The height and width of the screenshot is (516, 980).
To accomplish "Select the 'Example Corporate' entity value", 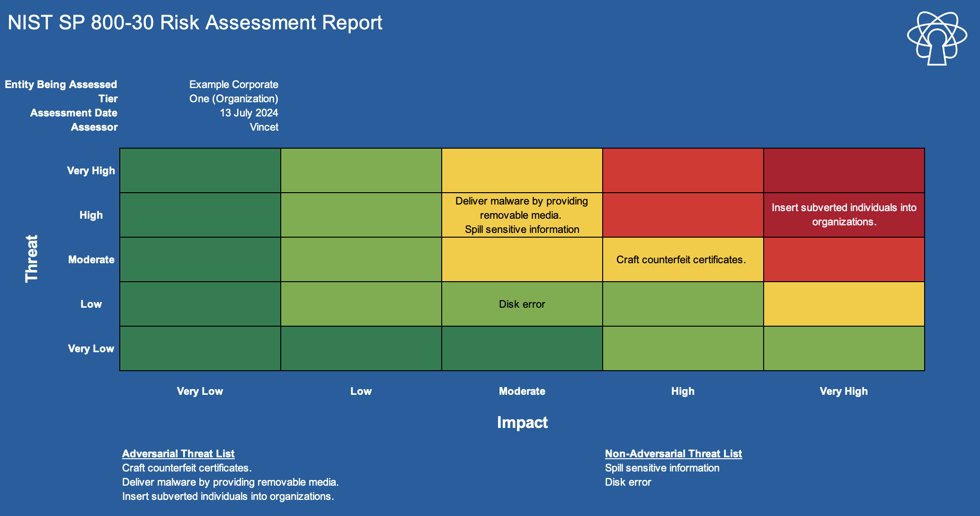I will pyautogui.click(x=233, y=84).
